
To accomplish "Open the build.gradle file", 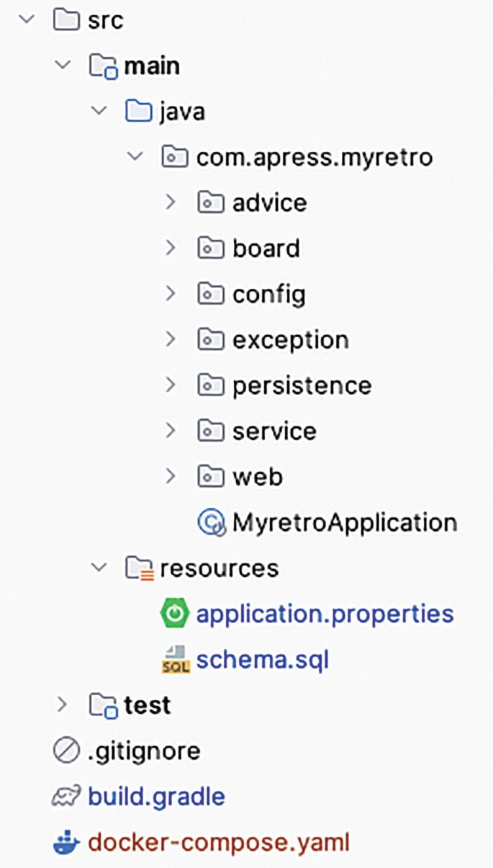I will (155, 796).
